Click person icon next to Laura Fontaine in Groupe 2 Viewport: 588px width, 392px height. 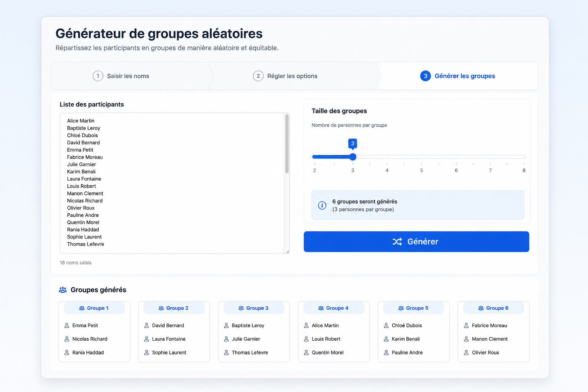click(x=147, y=339)
